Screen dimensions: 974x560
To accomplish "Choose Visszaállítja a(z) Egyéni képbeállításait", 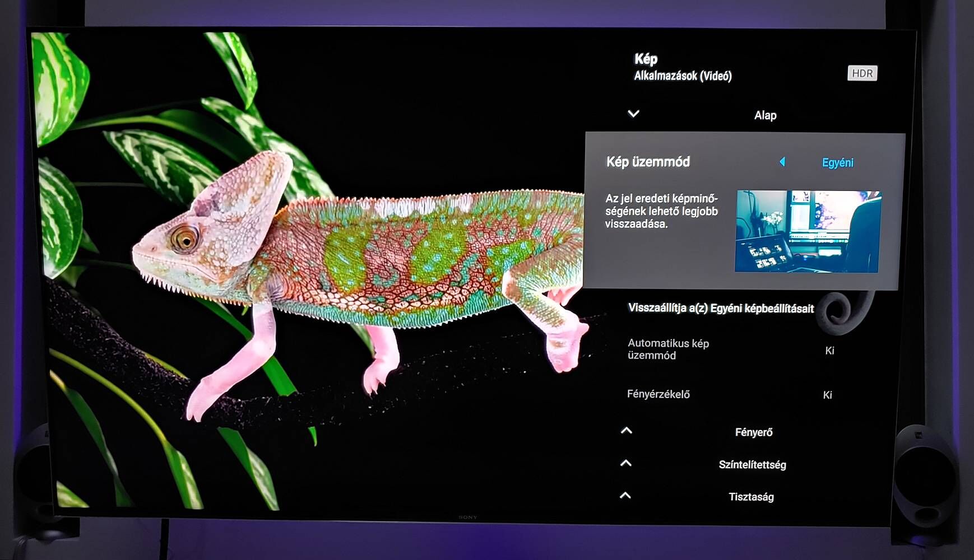I will coord(721,308).
